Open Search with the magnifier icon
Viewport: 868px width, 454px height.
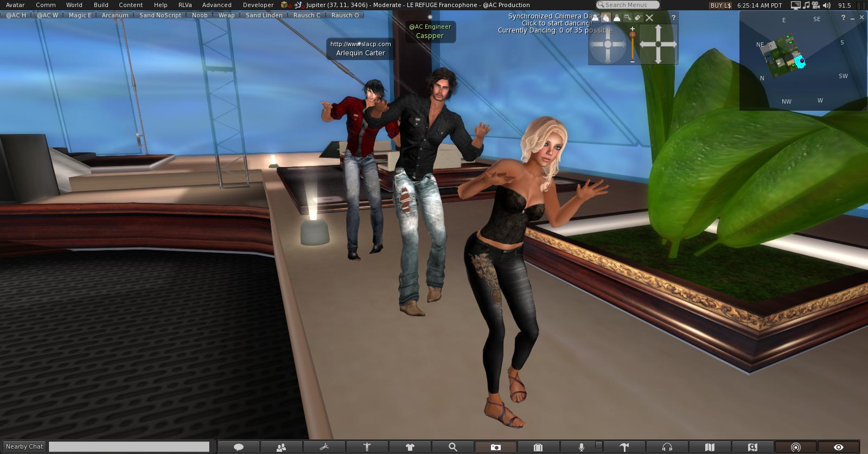coord(452,447)
